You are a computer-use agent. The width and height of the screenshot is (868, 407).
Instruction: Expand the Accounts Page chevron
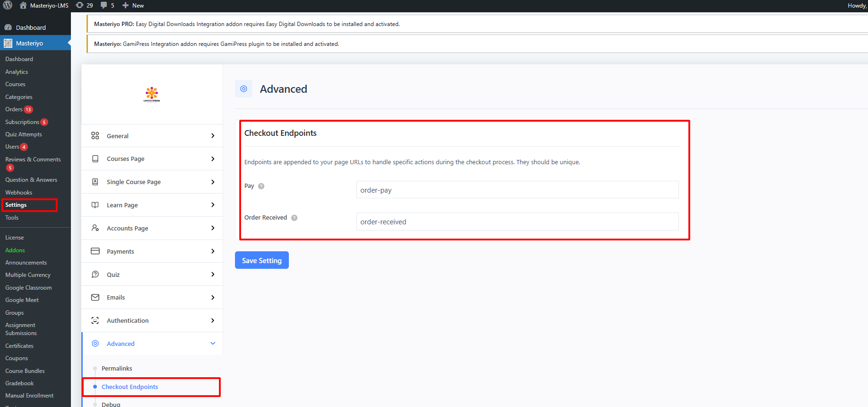click(x=213, y=228)
